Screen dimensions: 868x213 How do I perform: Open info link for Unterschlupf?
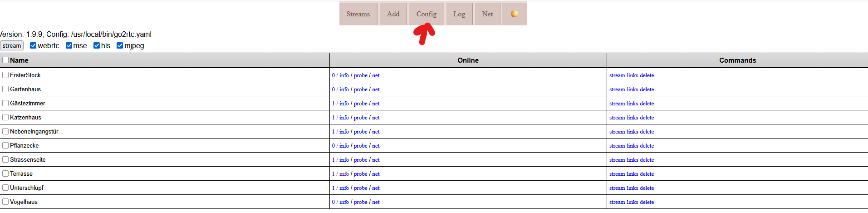[344, 188]
